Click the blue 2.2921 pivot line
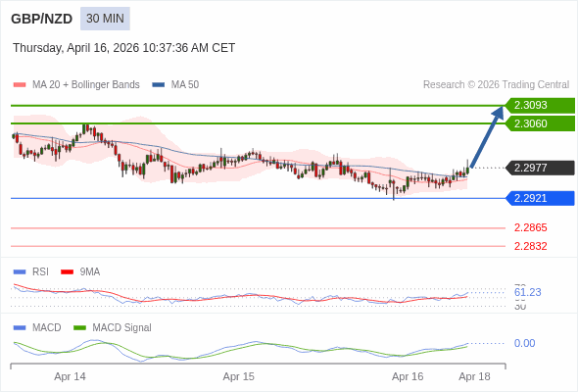This screenshot has width=578, height=392. 258,198
